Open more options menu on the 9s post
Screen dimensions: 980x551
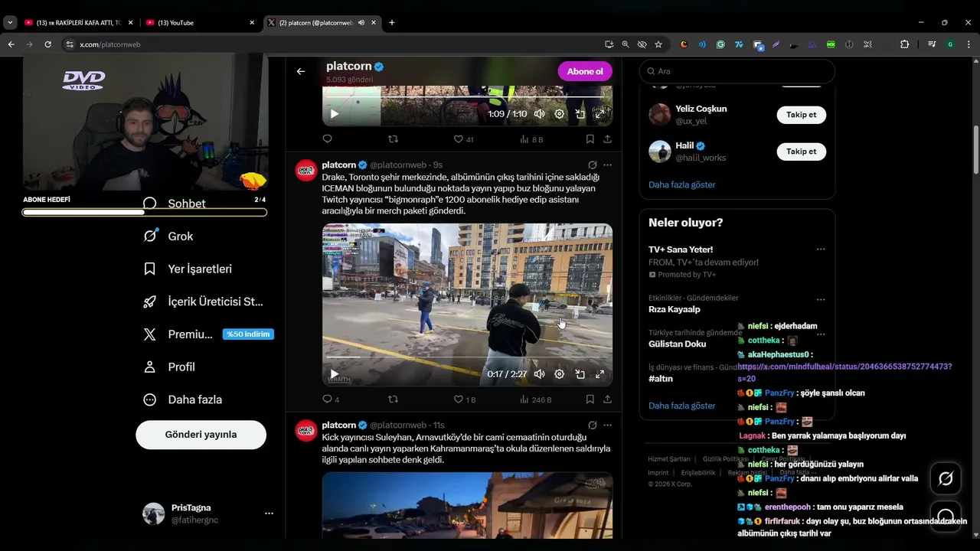tap(607, 165)
